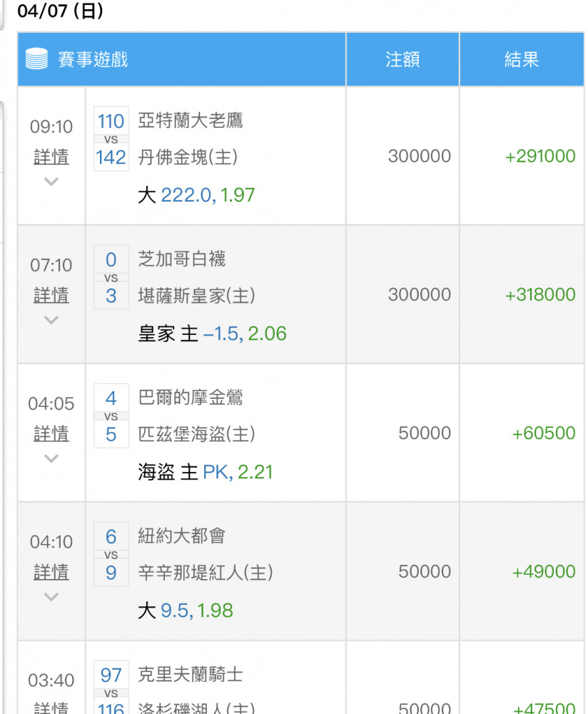Open 詳情 for the 07:10 game
Viewport: 588px width, 714px height.
tap(51, 295)
